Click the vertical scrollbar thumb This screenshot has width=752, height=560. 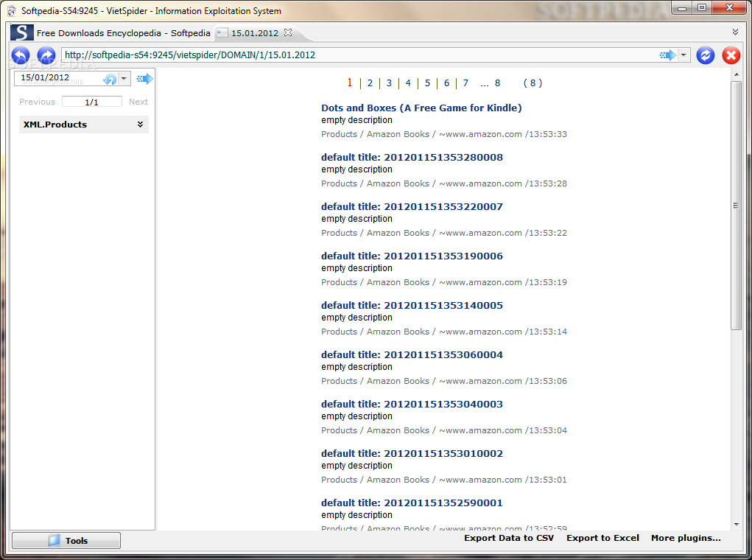736,206
